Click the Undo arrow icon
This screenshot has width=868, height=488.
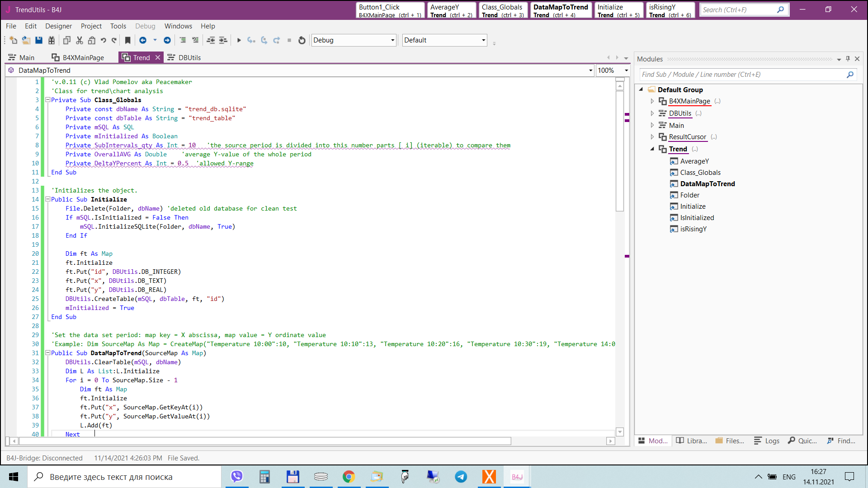coord(104,40)
